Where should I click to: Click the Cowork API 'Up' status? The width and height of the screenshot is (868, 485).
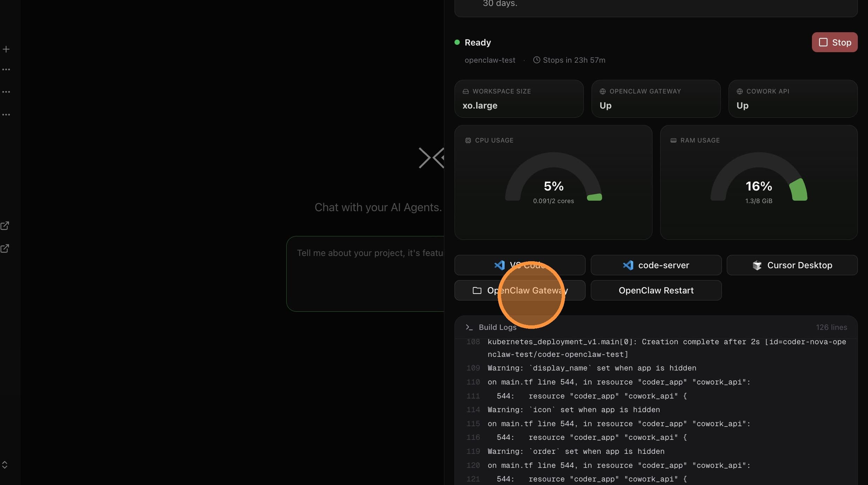(743, 105)
